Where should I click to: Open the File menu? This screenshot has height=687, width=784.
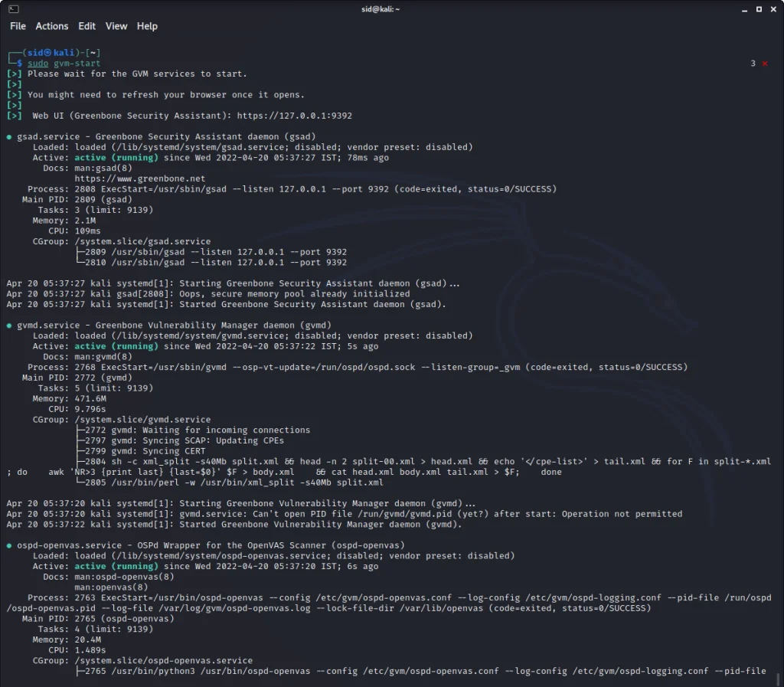(17, 25)
